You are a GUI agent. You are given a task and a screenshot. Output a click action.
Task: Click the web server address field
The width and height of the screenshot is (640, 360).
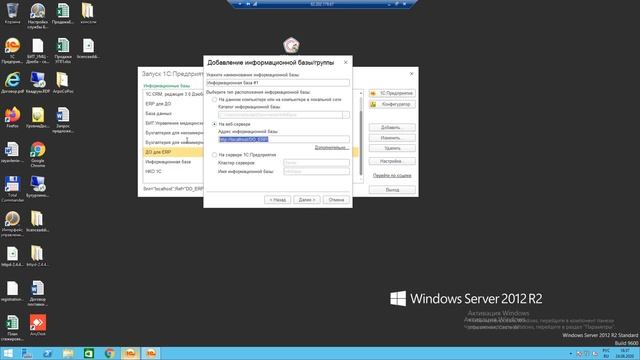point(284,140)
